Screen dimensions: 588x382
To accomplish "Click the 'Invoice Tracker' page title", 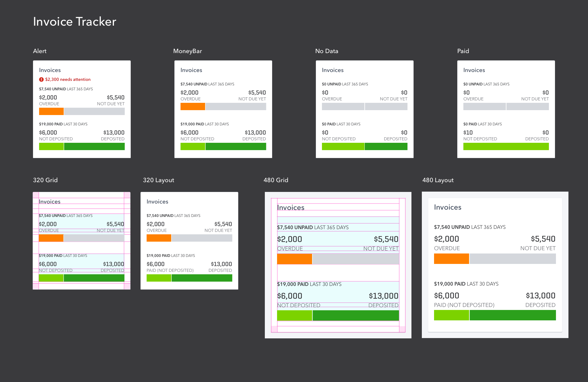I will click(75, 22).
